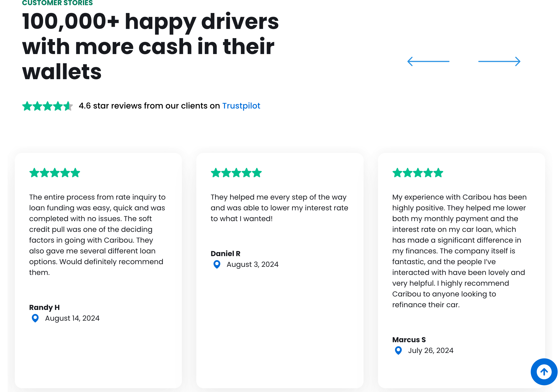559x392 pixels.
Task: Click the Customer Stories section label
Action: [57, 3]
